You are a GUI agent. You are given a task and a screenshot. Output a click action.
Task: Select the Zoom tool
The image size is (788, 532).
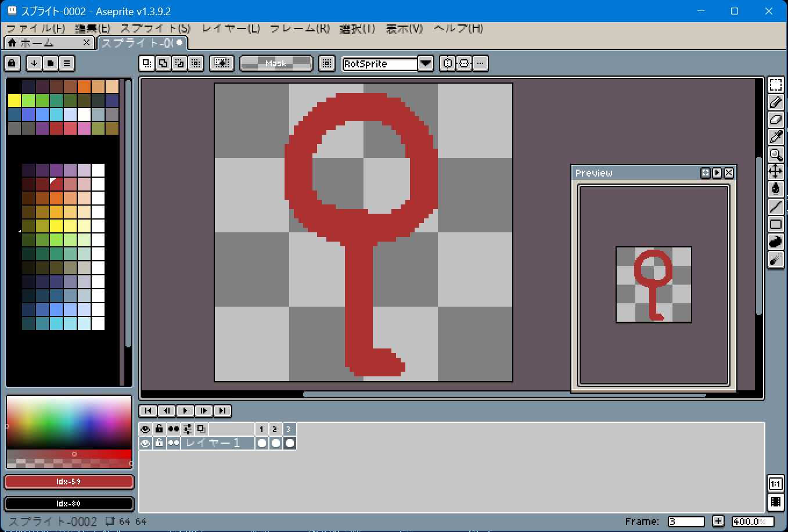[x=776, y=154]
